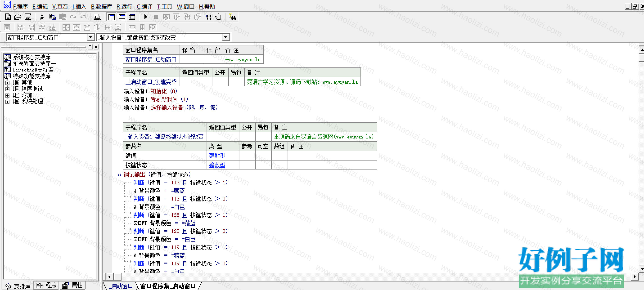The width and height of the screenshot is (644, 290).
Task: Click horizontal scrollbar right arrow
Action: click(x=635, y=277)
